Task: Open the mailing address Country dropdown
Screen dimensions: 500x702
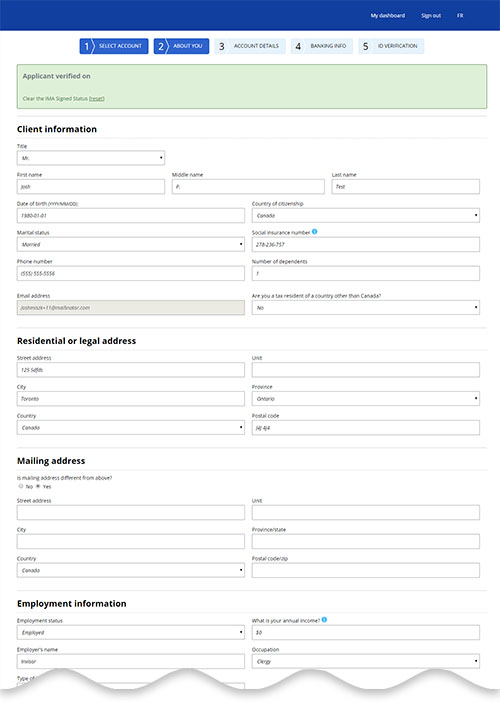Action: click(131, 570)
